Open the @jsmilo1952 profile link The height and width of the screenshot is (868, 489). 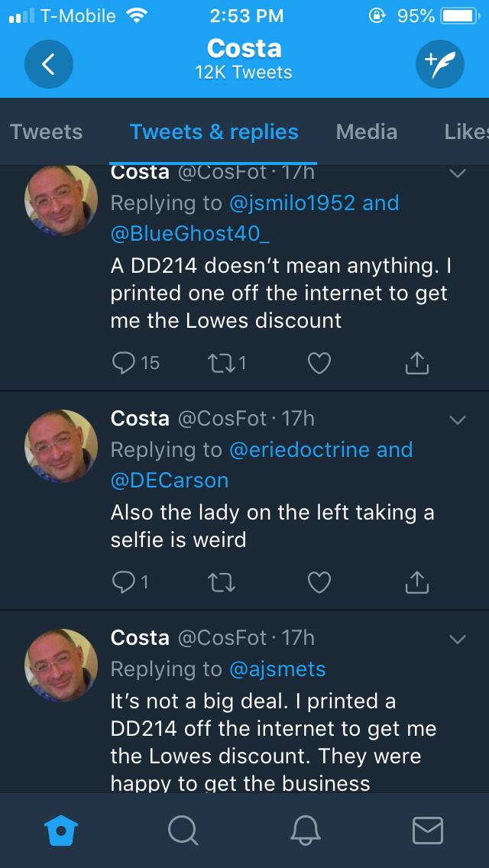coord(293,203)
